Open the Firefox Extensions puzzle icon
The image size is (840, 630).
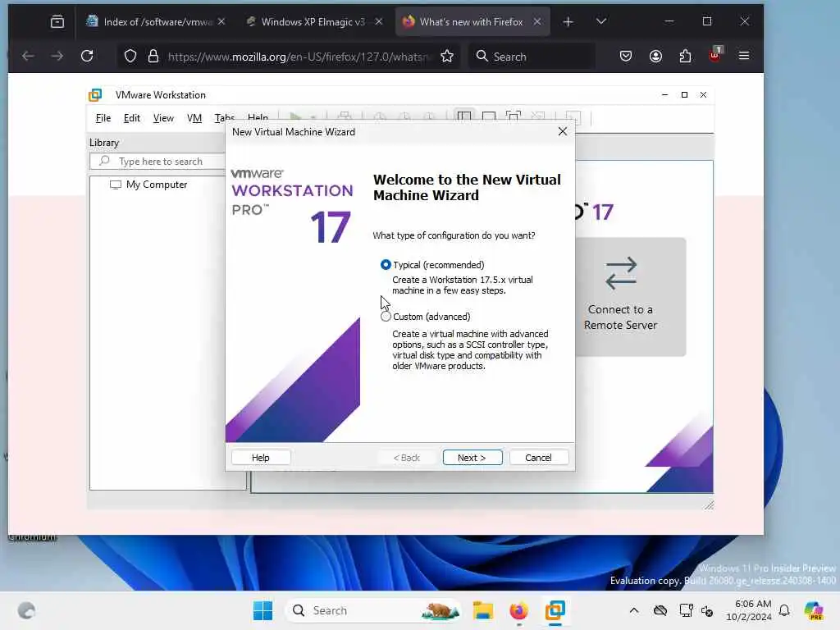[685, 56]
